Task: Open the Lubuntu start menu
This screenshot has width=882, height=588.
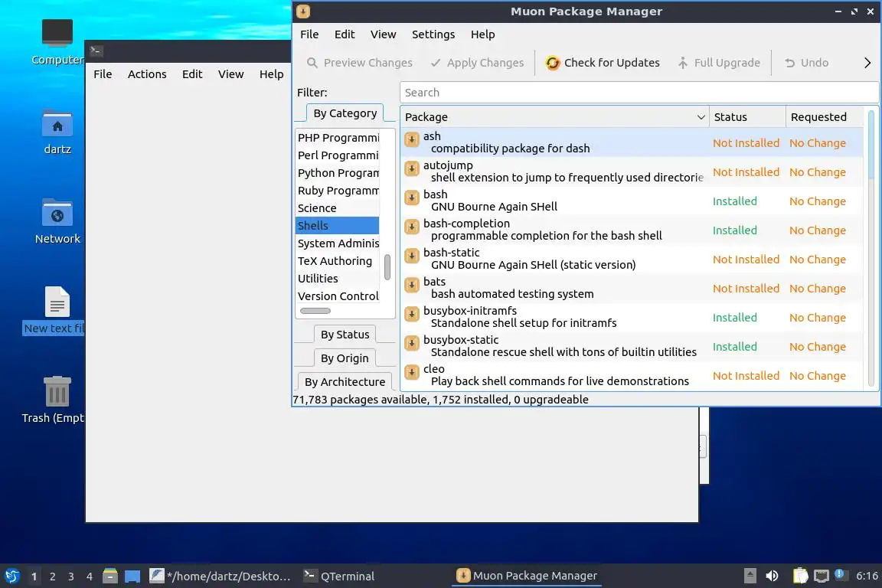Action: [11, 577]
